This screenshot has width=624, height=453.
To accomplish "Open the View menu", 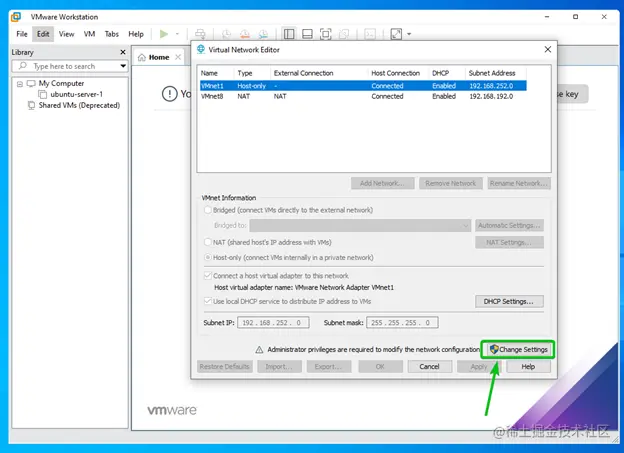I will [x=66, y=34].
